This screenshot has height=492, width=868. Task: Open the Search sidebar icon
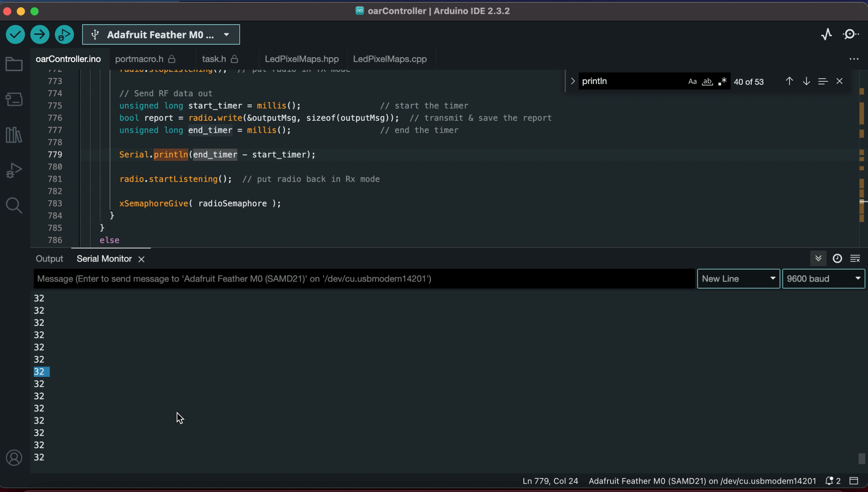(x=14, y=206)
